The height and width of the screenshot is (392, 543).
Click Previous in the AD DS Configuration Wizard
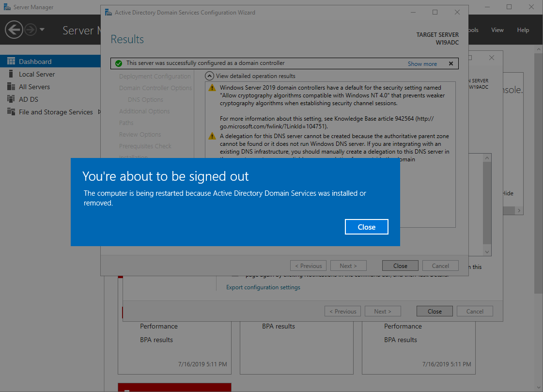308,266
